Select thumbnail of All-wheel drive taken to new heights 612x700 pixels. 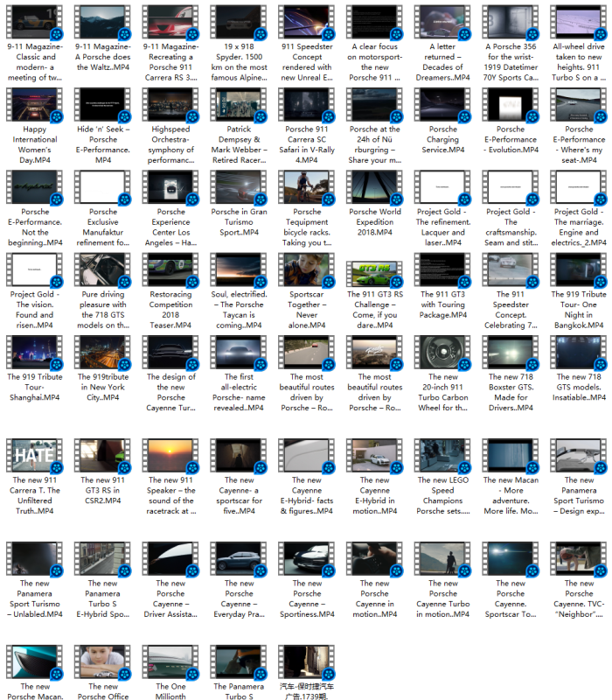(x=579, y=22)
